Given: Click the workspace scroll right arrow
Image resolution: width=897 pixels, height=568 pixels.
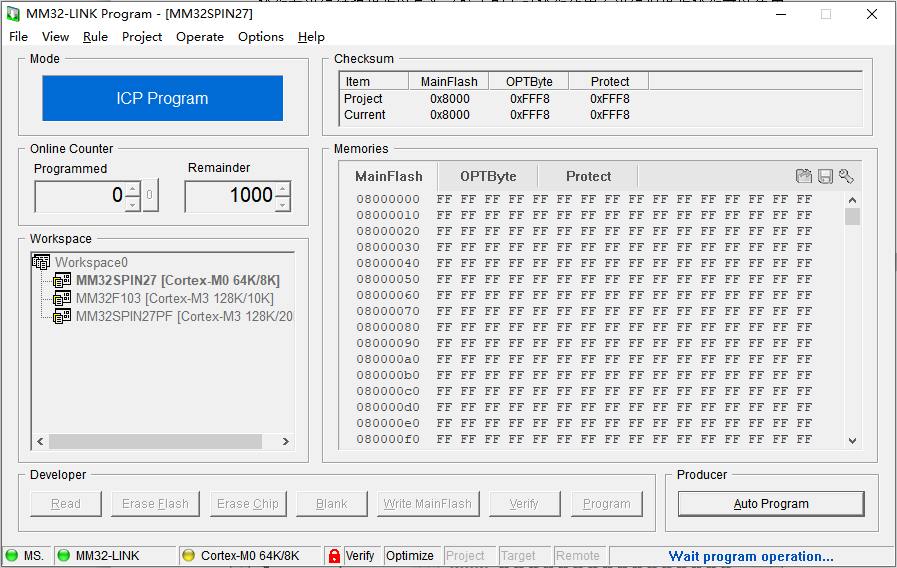Looking at the screenshot, I should (285, 441).
